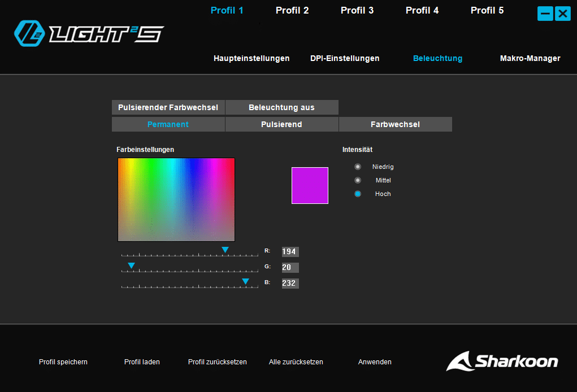
Task: Click the purple color preview swatch
Action: point(310,185)
